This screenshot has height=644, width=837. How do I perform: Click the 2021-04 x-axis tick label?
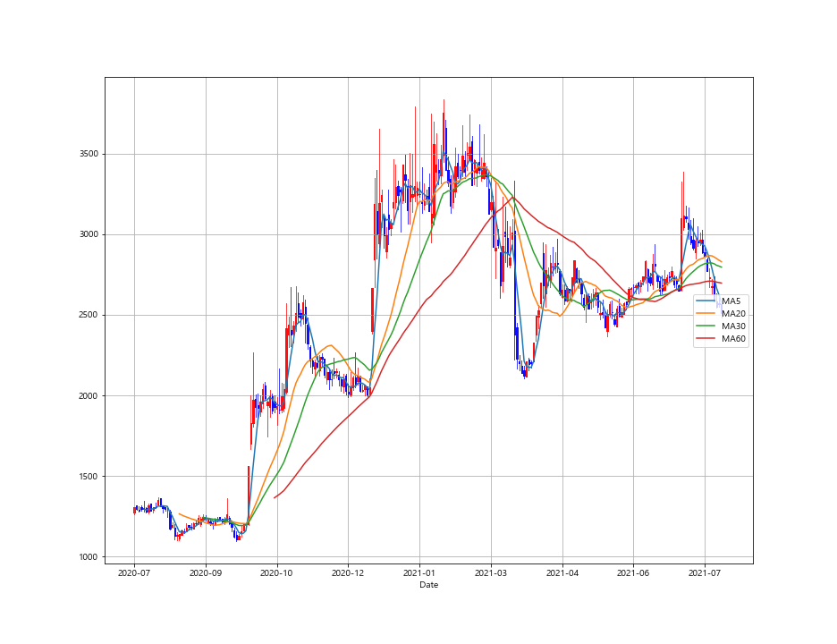click(562, 573)
